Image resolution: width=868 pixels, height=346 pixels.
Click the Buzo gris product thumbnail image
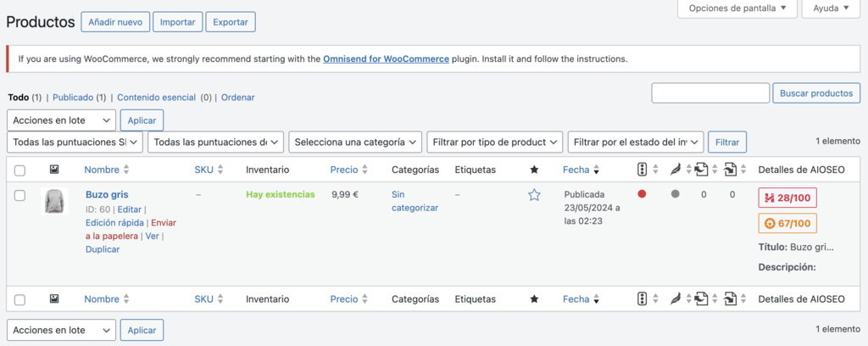tap(54, 201)
